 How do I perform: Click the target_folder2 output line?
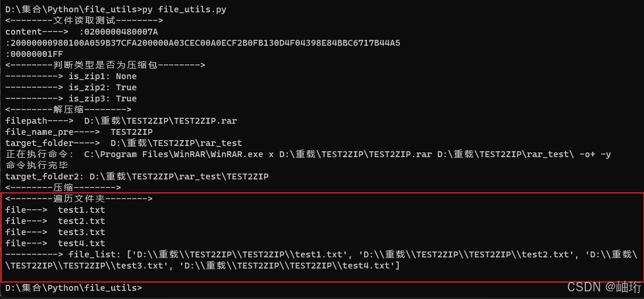[x=137, y=176]
